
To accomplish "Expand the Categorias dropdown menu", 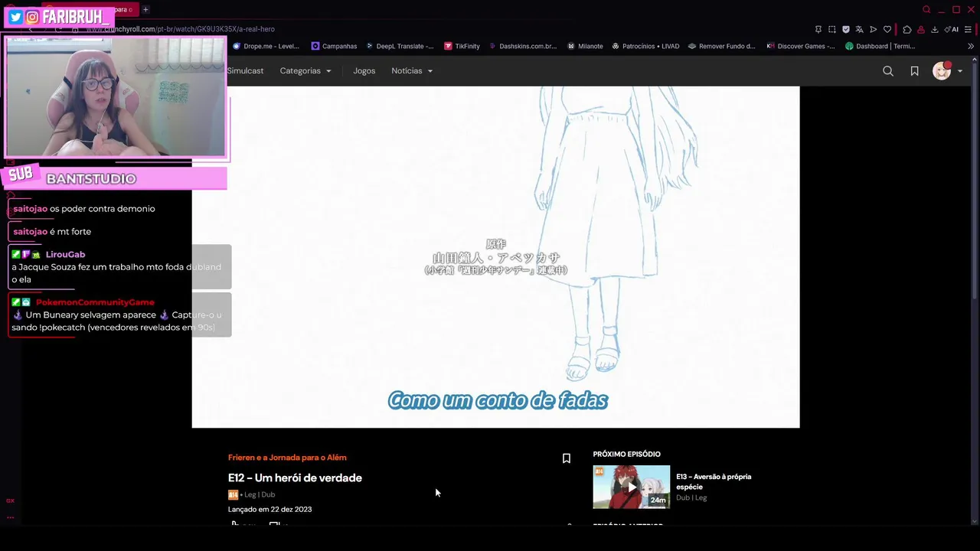I will coord(305,71).
